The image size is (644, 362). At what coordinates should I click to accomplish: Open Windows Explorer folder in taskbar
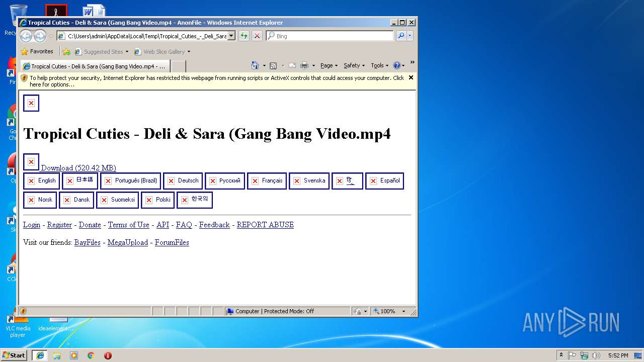pos(57,355)
